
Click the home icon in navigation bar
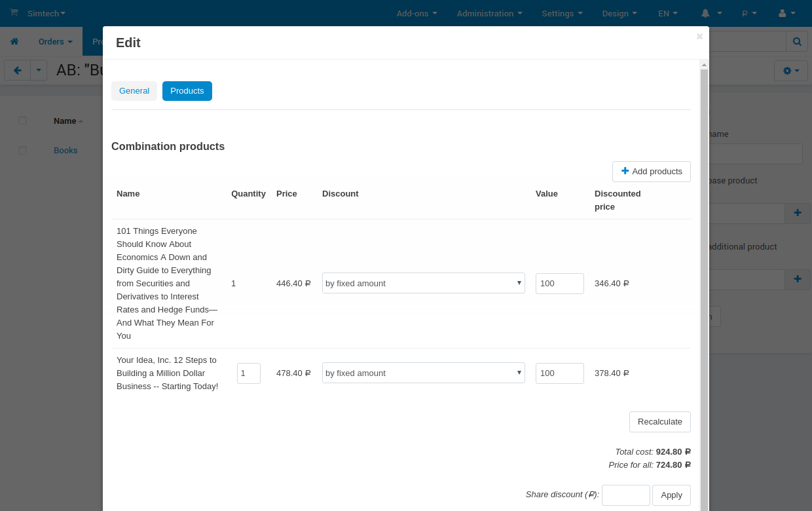pos(14,41)
